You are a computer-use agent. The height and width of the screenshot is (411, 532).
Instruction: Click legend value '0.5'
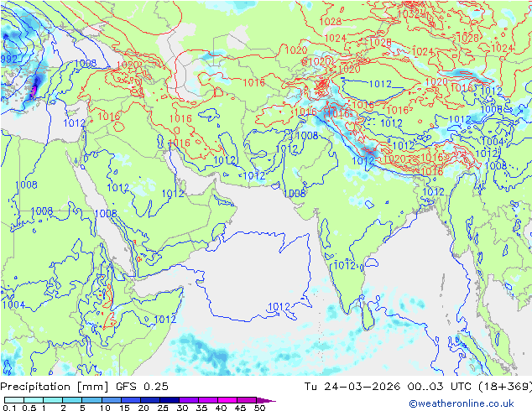tap(29, 408)
